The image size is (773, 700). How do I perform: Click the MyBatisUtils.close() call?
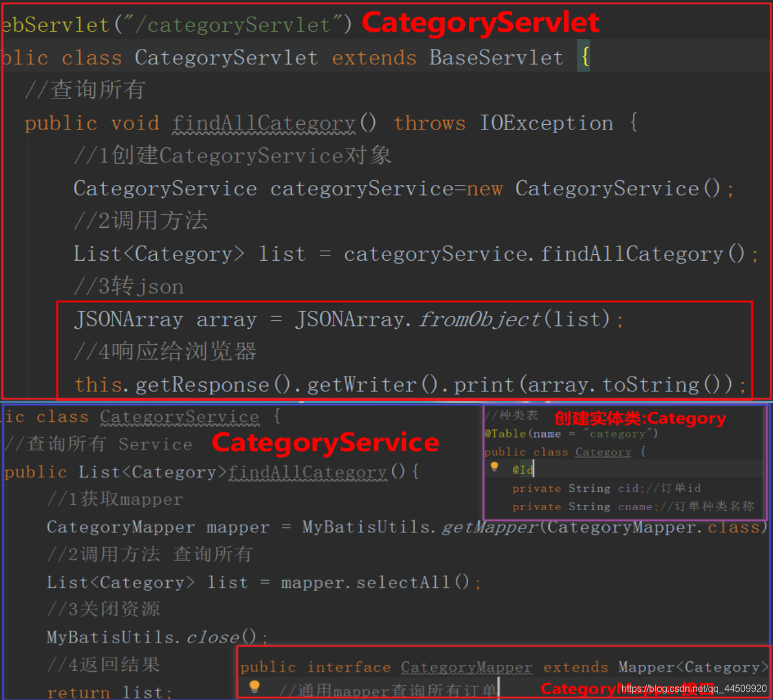[x=151, y=637]
